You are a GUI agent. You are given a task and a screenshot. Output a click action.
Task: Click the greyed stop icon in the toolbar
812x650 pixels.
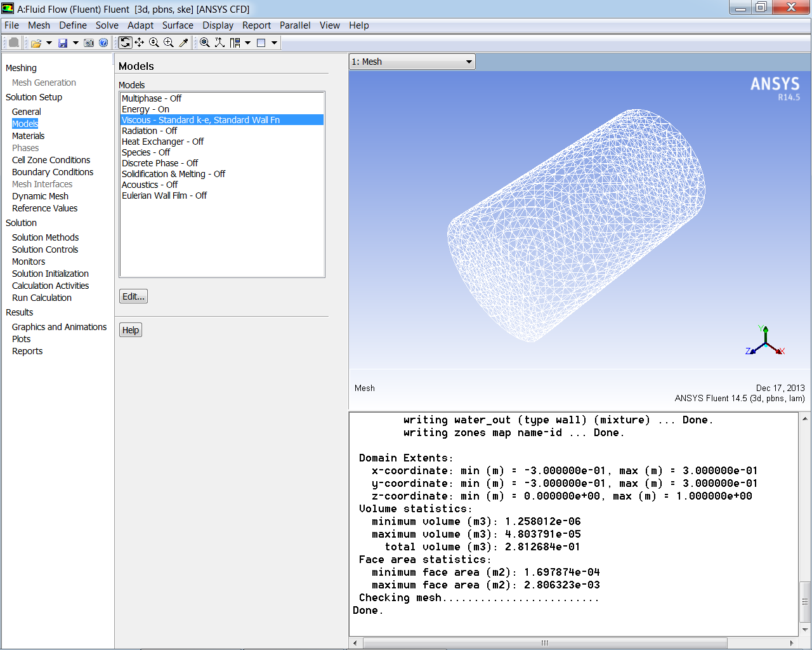tap(13, 43)
